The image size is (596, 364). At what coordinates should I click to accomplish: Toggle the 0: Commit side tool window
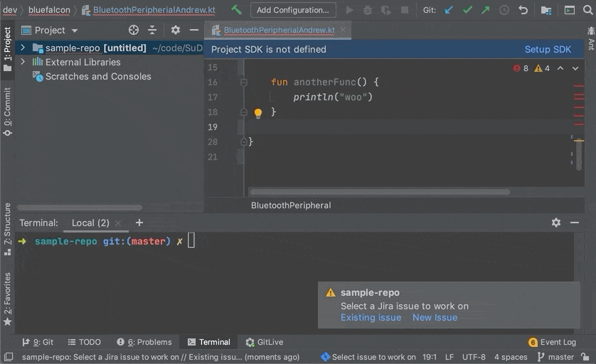tap(7, 112)
